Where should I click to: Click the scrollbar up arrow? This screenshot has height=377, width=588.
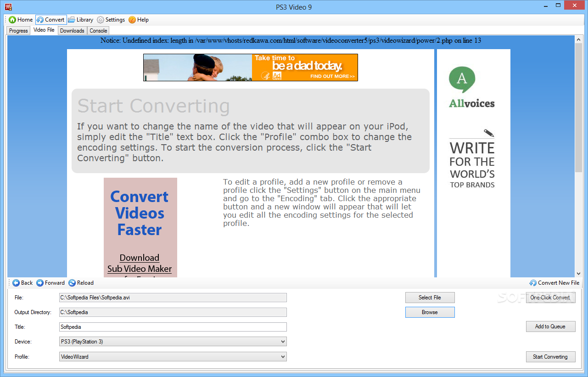coord(578,40)
